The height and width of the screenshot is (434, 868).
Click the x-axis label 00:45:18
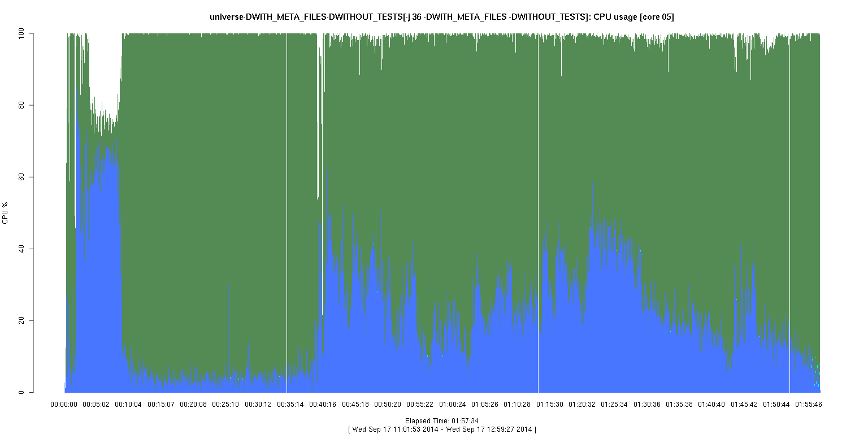[355, 405]
